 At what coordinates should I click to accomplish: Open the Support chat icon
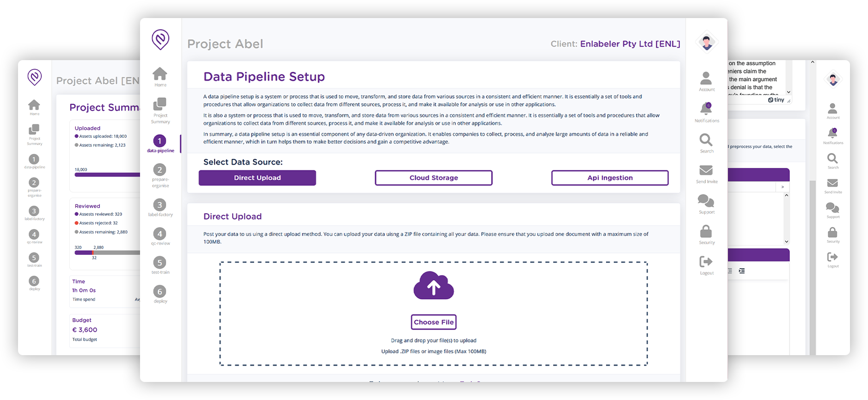click(706, 201)
